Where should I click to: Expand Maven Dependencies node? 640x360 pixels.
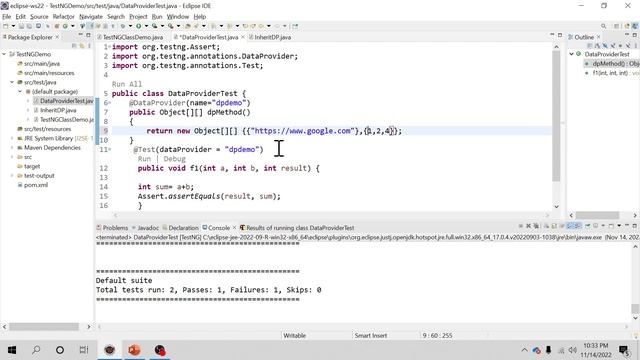click(x=12, y=148)
